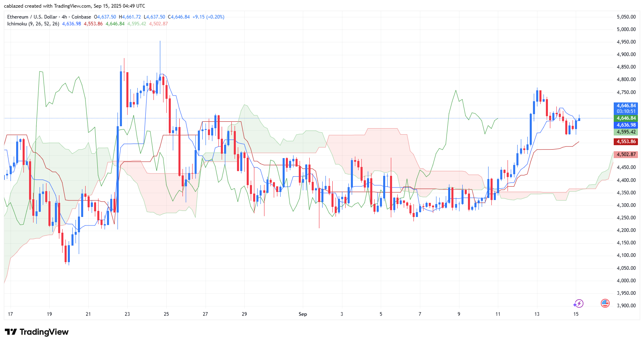The image size is (644, 344).
Task: Click the green 4,646.84 price scale label
Action: 625,118
